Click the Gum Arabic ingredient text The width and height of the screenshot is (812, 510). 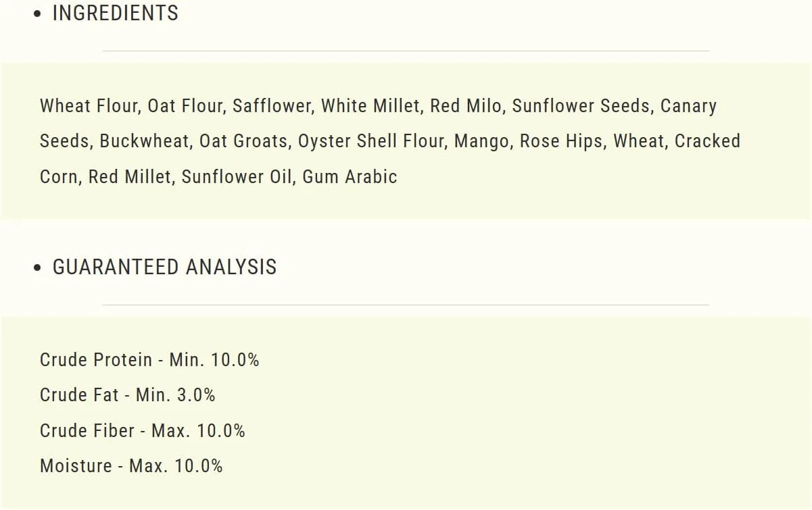click(350, 177)
